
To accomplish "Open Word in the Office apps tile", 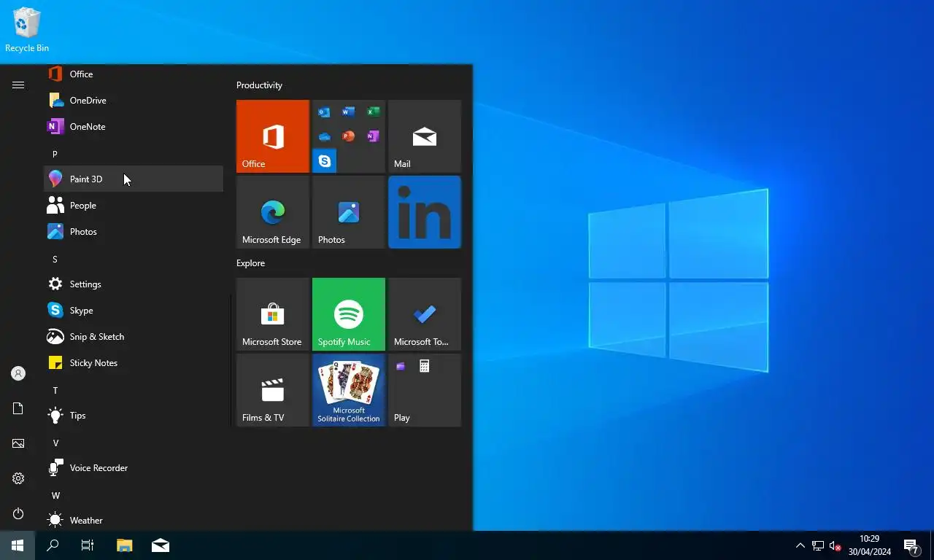I will (349, 112).
